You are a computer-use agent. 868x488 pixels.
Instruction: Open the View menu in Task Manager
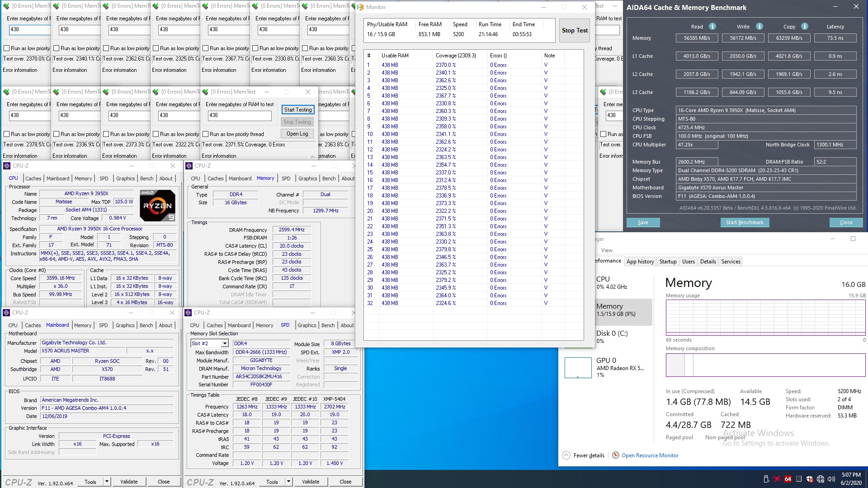(x=607, y=250)
